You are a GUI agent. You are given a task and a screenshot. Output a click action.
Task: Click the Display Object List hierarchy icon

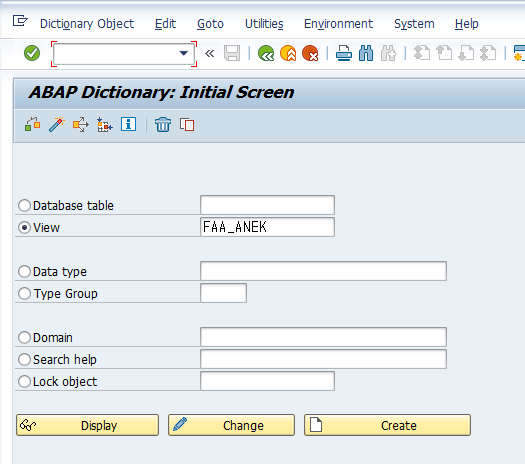pyautogui.click(x=104, y=125)
